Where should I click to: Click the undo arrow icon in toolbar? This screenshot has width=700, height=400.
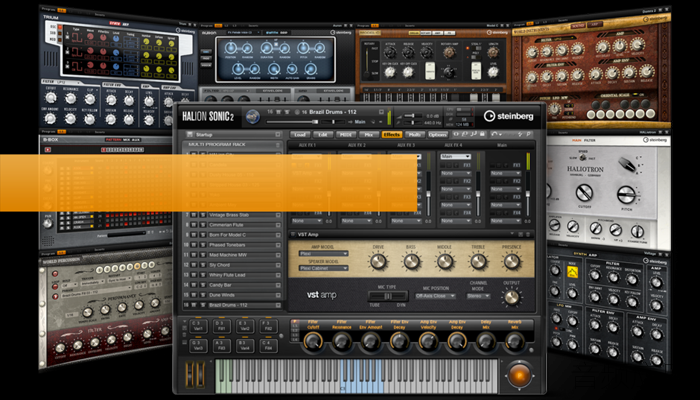coord(494,134)
